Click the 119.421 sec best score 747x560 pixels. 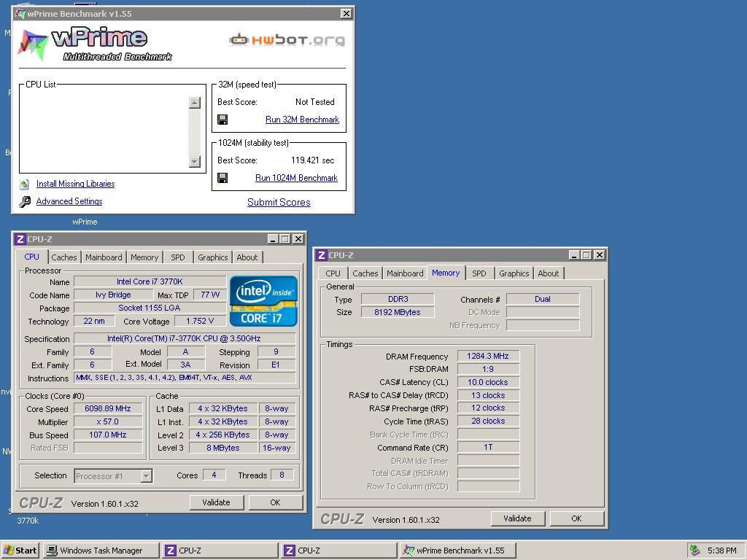(312, 160)
